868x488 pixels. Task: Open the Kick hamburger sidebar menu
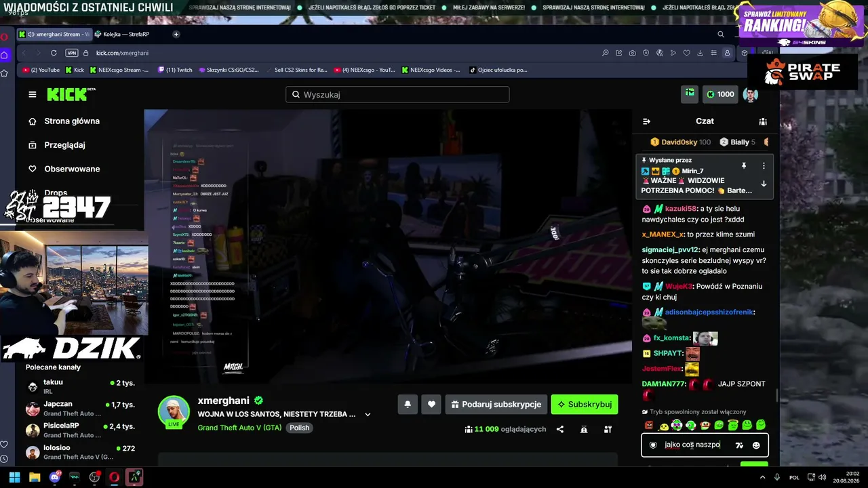32,94
